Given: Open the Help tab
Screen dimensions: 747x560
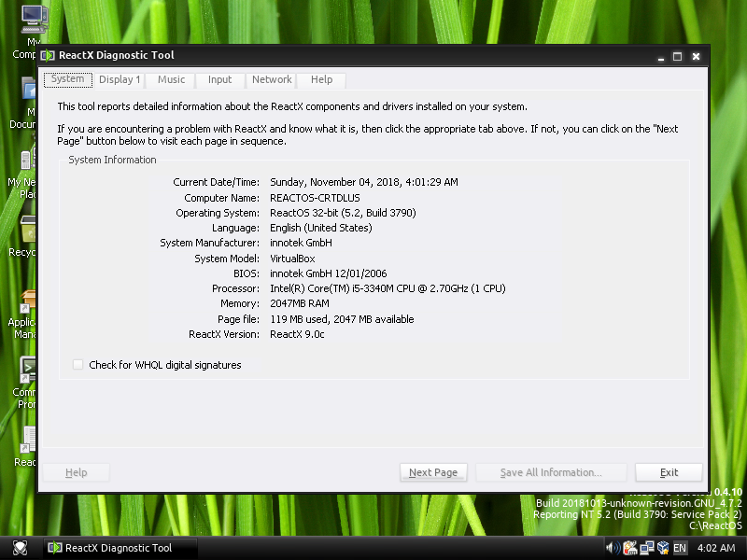Looking at the screenshot, I should tap(321, 79).
